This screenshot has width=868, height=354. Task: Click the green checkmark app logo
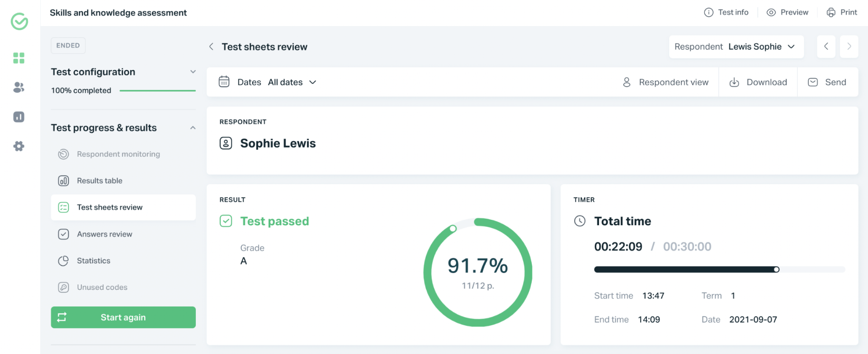coord(19,21)
